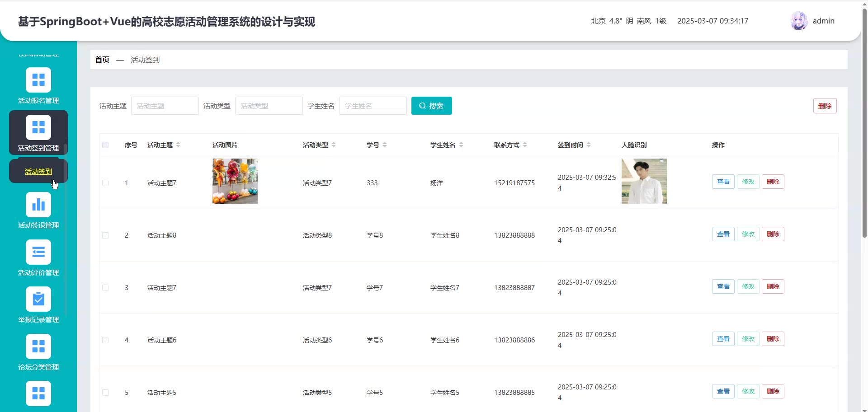This screenshot has width=868, height=412.
Task: Click the 北京 weather info text
Action: tap(628, 21)
